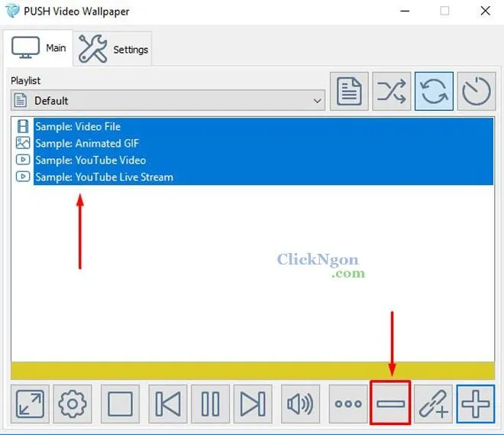Select Sample: YouTube Live Stream item
504x435 pixels.
263,177
